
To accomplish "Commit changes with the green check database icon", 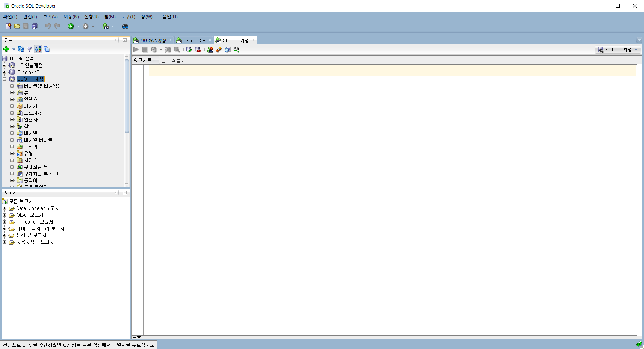I will 189,50.
